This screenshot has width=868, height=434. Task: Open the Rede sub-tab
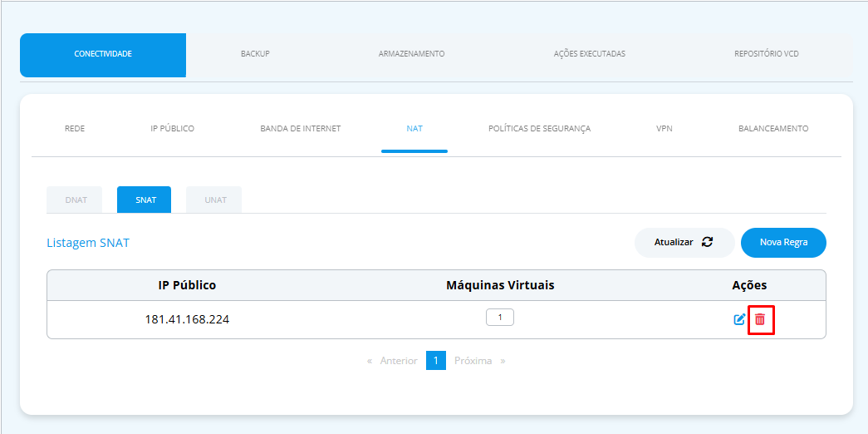pos(75,129)
